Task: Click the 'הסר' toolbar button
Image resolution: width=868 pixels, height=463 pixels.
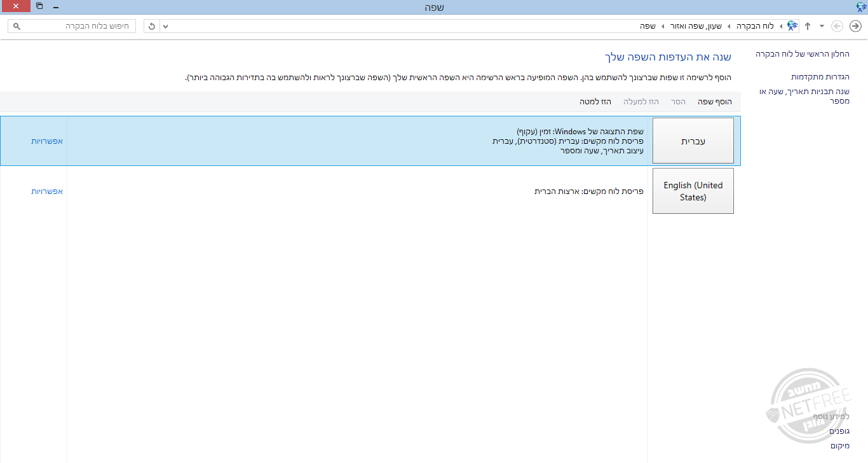Action: (679, 102)
